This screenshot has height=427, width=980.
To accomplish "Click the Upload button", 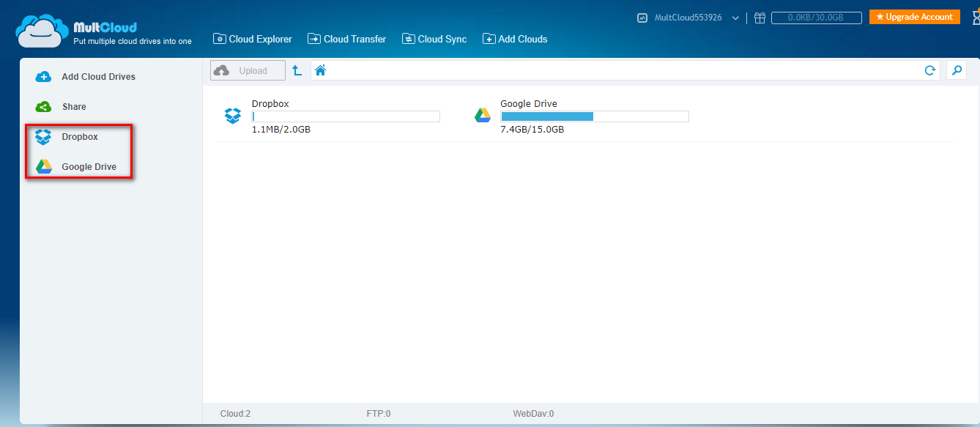I will (x=248, y=70).
